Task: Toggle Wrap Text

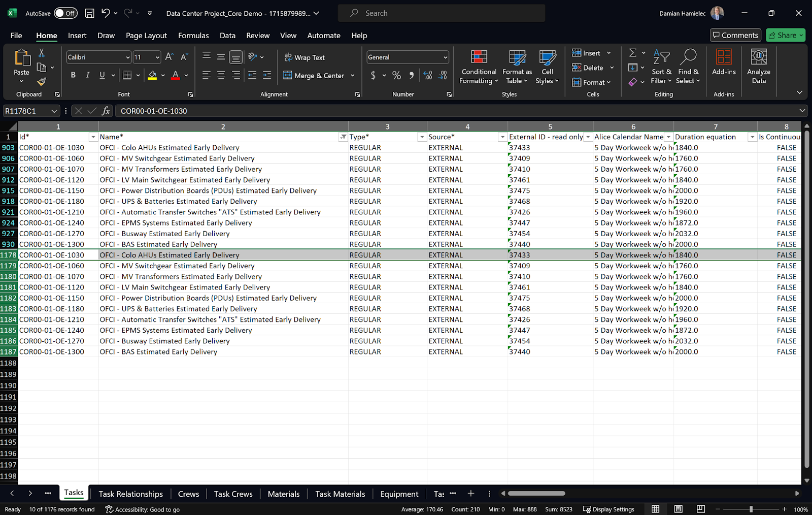Action: pyautogui.click(x=304, y=57)
